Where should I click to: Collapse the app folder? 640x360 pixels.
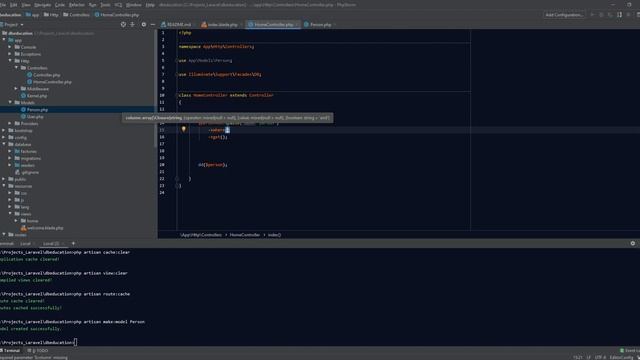pyautogui.click(x=4, y=40)
